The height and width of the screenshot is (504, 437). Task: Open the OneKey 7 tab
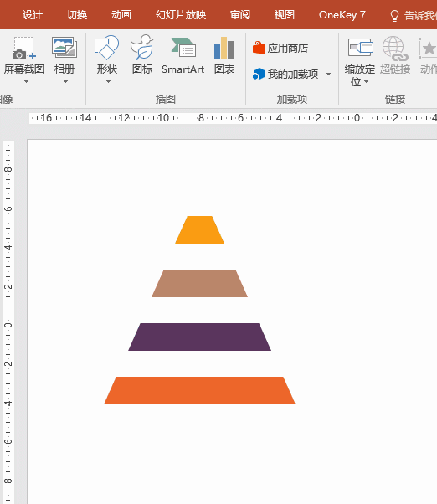point(342,15)
